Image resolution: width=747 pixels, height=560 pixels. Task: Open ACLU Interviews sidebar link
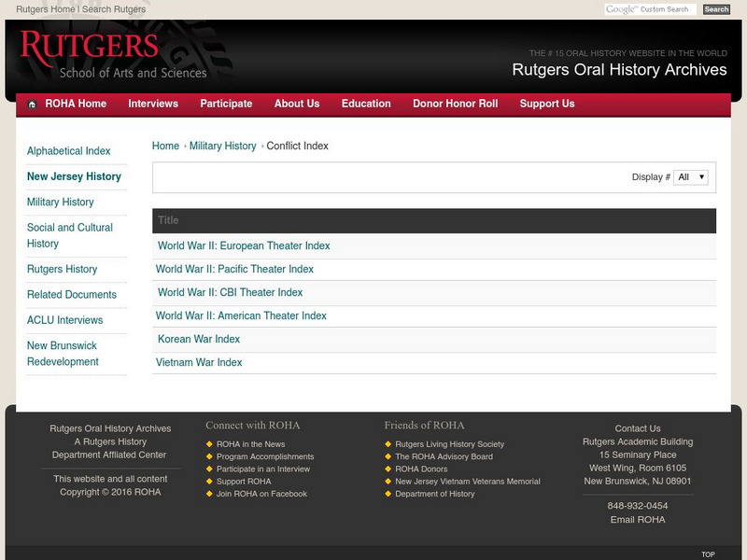pyautogui.click(x=64, y=320)
